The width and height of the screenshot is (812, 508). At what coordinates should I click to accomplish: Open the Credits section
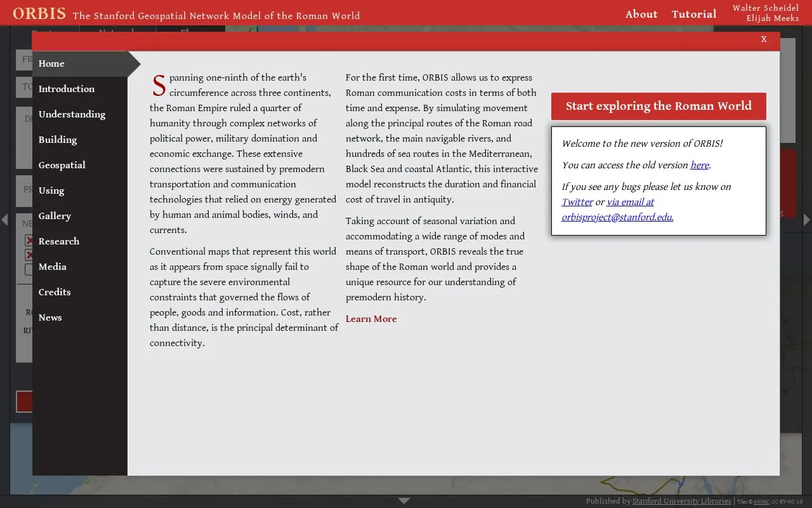click(80, 292)
